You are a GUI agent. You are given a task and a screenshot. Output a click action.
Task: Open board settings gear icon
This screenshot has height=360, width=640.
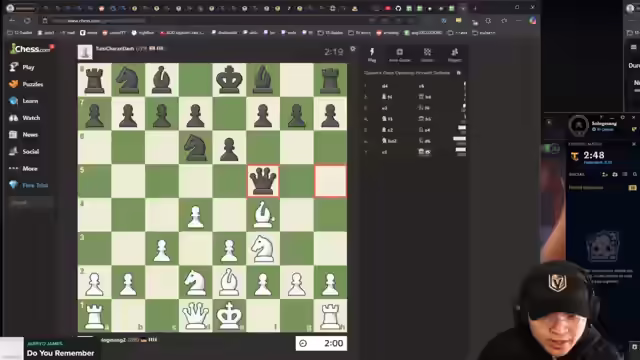353,49
